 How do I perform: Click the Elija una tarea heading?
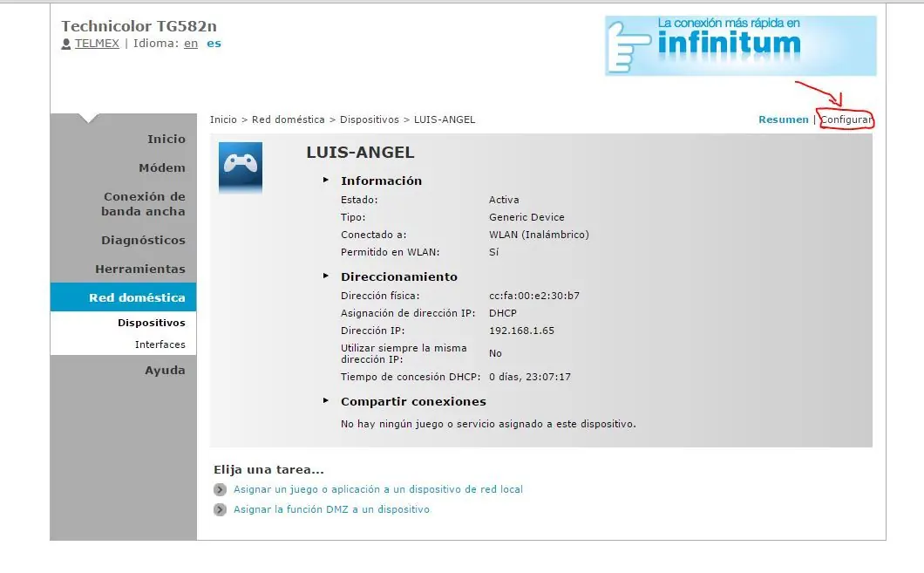(x=268, y=470)
